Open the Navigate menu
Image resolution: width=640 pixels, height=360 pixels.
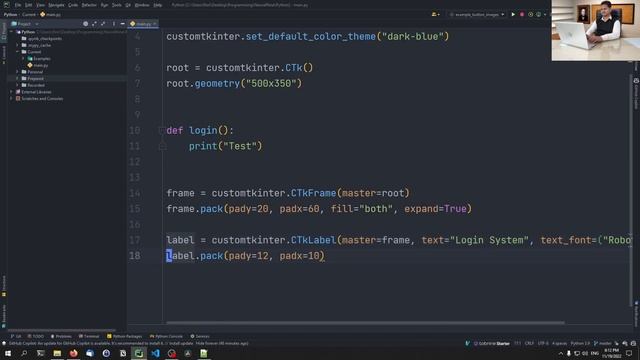point(56,5)
